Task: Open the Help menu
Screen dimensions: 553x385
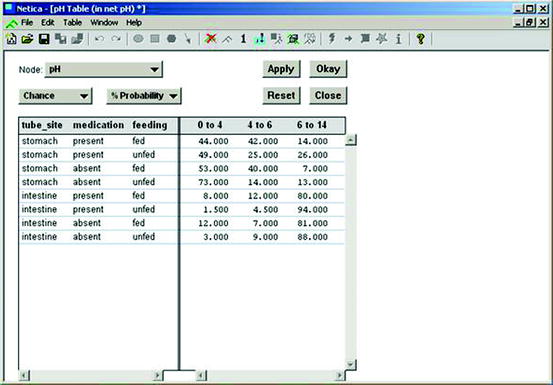Action: tap(134, 23)
